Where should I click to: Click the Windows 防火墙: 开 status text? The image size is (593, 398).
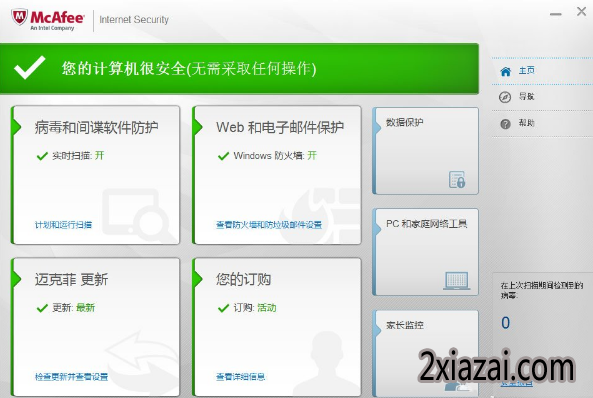[275, 156]
